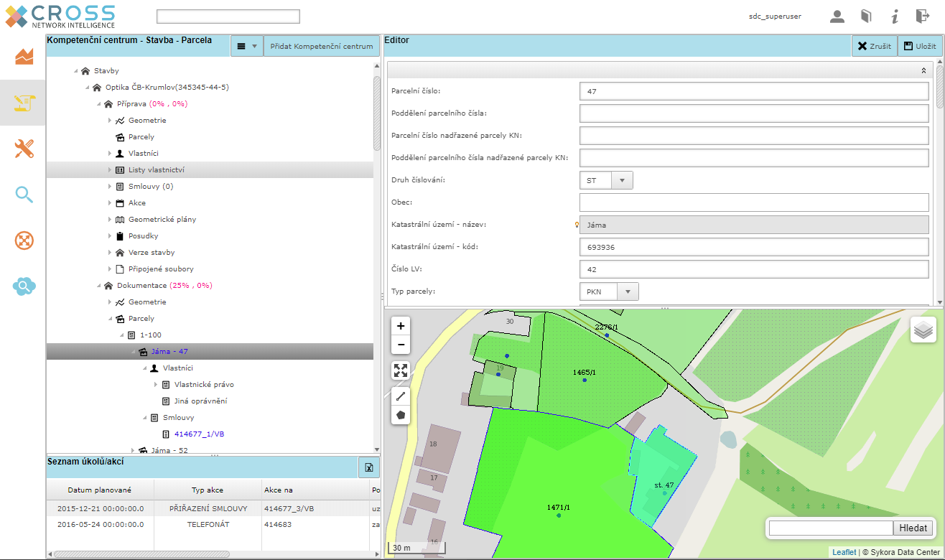This screenshot has height=560, width=945.
Task: Focus the Číslo LV input field
Action: [754, 269]
